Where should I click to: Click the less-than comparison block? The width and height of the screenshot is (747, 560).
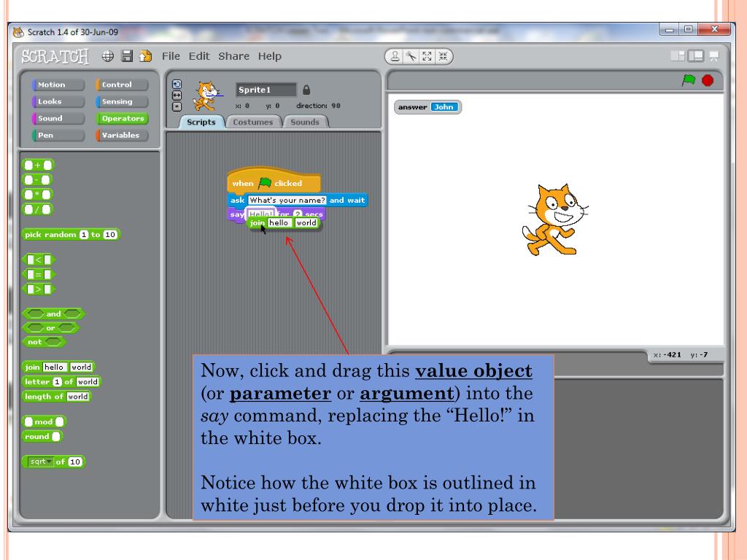click(39, 260)
